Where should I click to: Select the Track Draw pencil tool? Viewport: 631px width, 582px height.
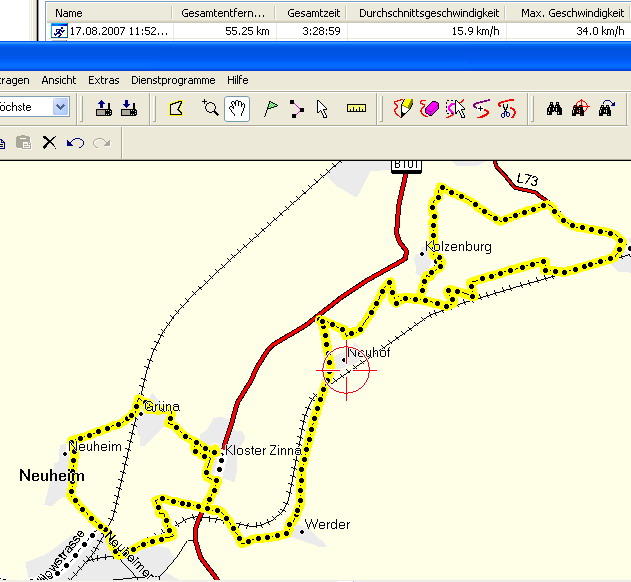(x=404, y=108)
